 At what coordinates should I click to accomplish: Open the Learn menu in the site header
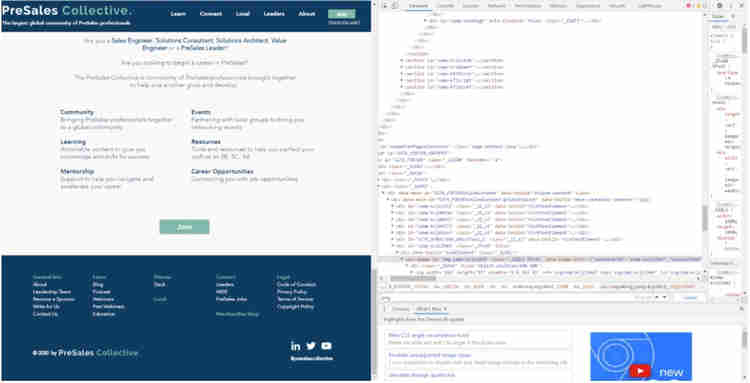click(178, 14)
